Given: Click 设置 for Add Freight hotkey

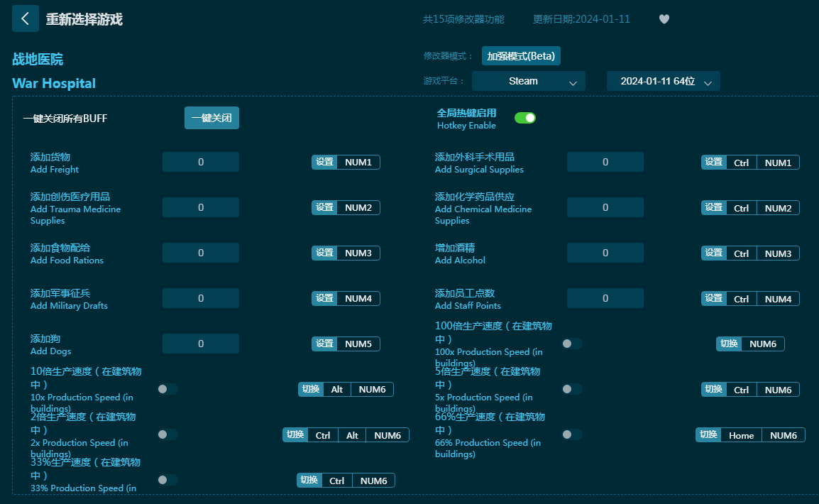Looking at the screenshot, I should coord(324,162).
